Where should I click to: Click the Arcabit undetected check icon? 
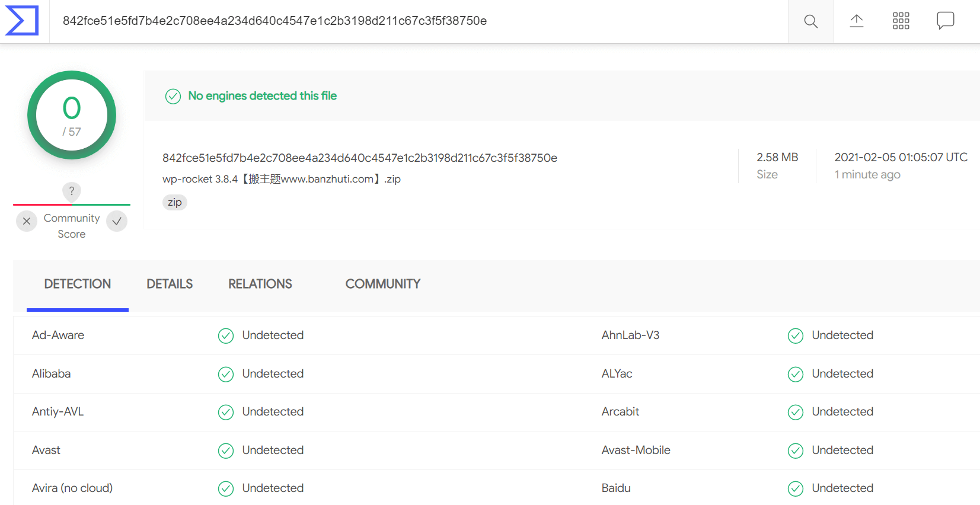796,413
